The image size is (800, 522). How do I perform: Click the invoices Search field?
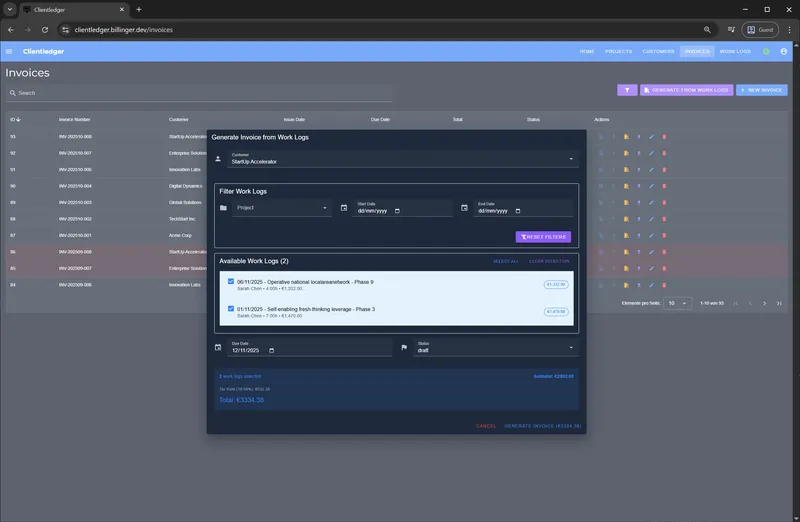pos(199,93)
